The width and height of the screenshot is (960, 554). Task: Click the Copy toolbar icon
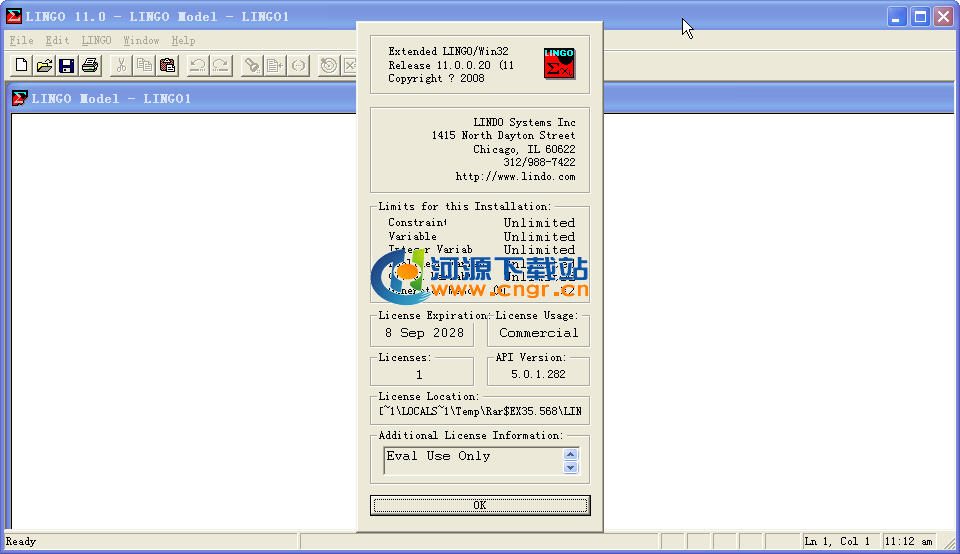click(x=144, y=66)
